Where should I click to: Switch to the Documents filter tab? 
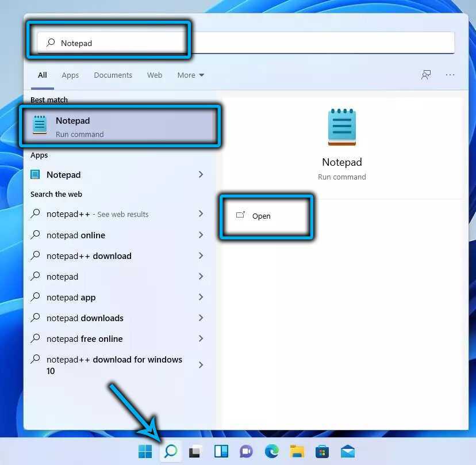click(x=113, y=75)
